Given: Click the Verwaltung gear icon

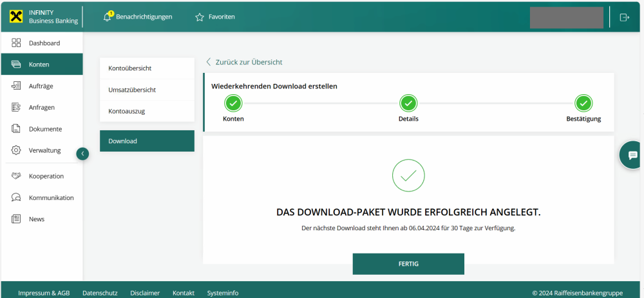Looking at the screenshot, I should pos(16,150).
